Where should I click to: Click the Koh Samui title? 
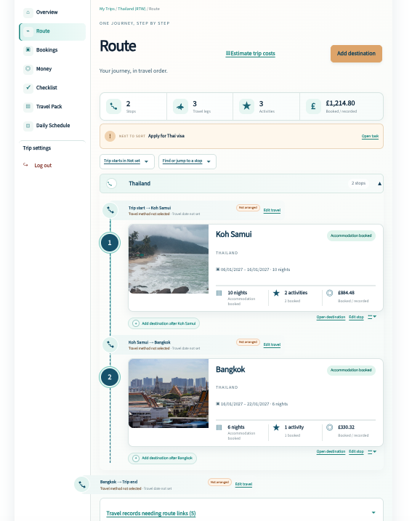click(233, 234)
